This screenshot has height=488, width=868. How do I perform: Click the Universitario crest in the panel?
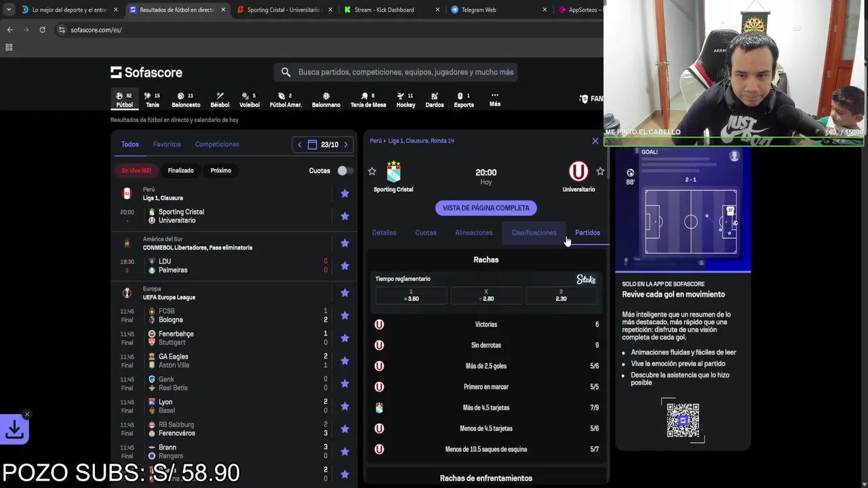[x=578, y=171]
